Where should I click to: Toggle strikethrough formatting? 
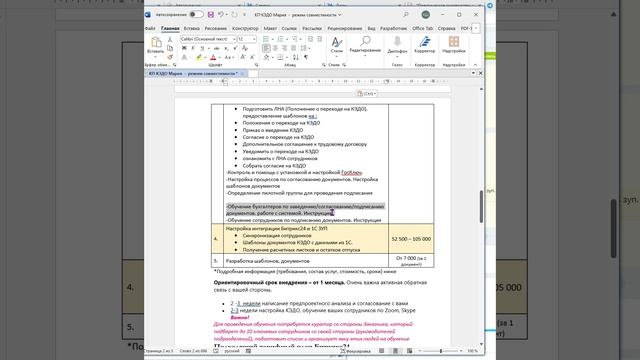[x=216, y=48]
